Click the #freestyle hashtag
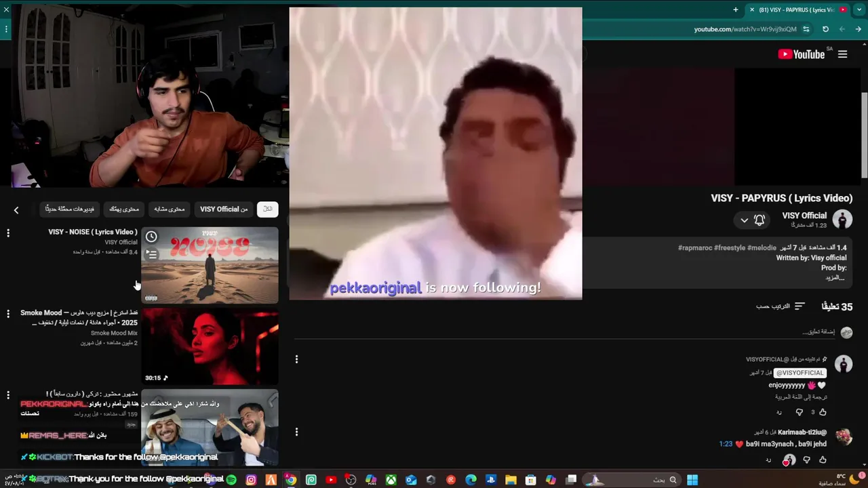This screenshot has width=868, height=488. tap(730, 248)
